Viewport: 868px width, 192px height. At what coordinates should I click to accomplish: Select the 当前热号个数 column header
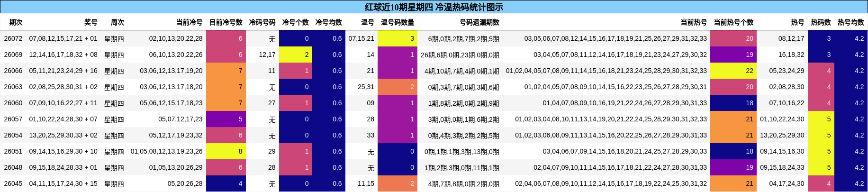tap(733, 22)
